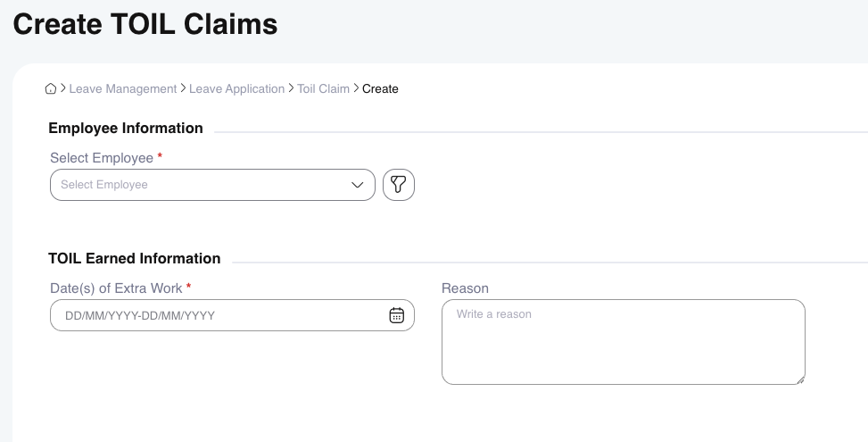This screenshot has width=868, height=442.
Task: Click the home icon in the breadcrumb
Action: [51, 88]
